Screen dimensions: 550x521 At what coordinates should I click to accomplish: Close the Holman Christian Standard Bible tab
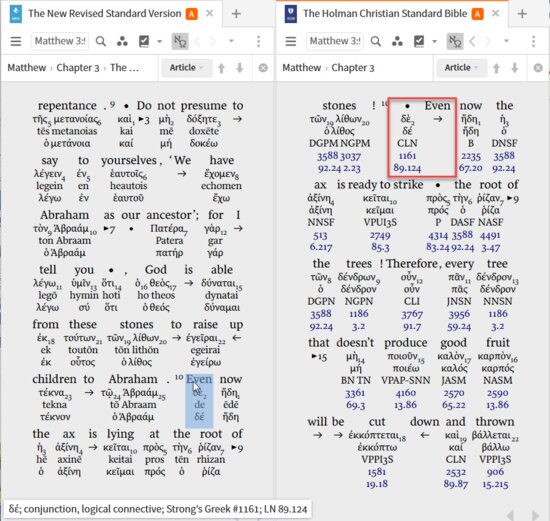click(x=495, y=14)
